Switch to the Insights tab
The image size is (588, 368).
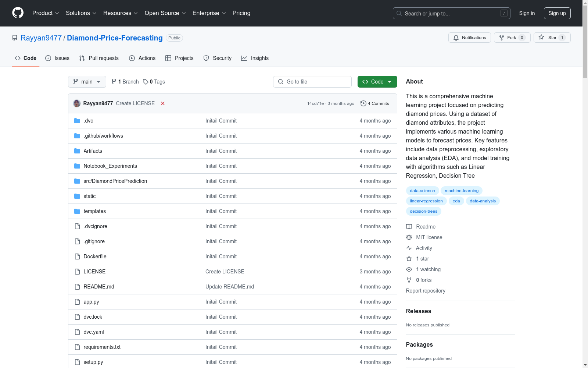point(255,58)
